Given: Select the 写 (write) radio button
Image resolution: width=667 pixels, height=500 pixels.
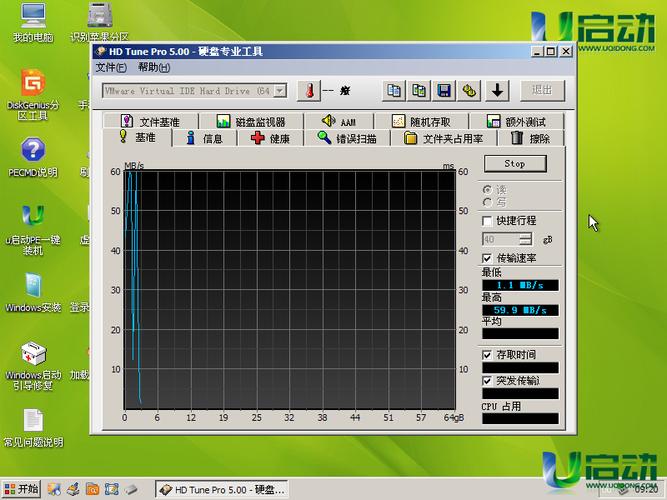Looking at the screenshot, I should [487, 203].
